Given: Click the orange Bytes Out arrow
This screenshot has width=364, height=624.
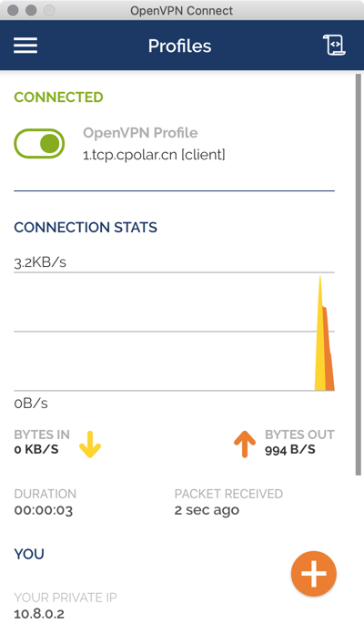Looking at the screenshot, I should (x=245, y=445).
